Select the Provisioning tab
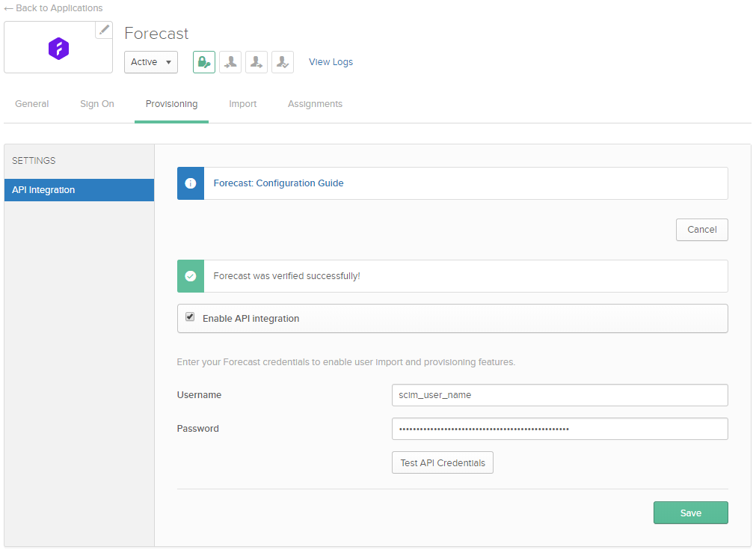Screen dimensions: 756x550 (x=172, y=104)
